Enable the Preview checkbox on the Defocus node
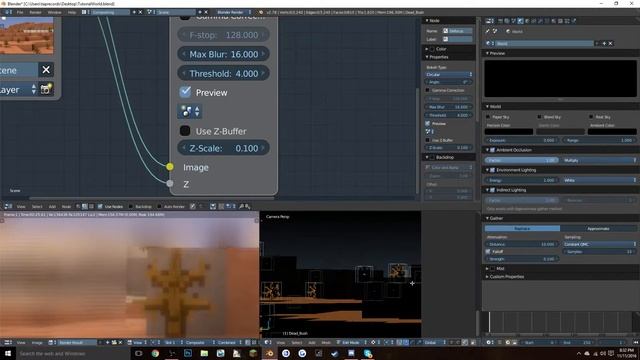Screen dimensions: 640x360 185,92
